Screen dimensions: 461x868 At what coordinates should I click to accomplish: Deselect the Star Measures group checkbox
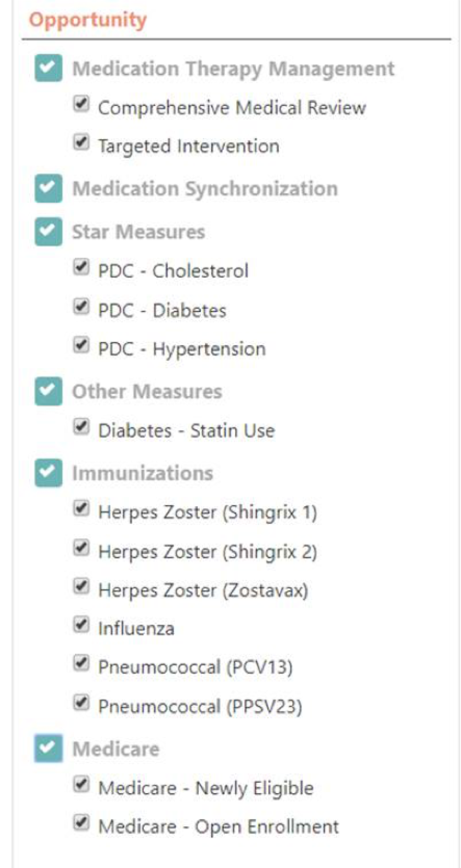(x=48, y=231)
